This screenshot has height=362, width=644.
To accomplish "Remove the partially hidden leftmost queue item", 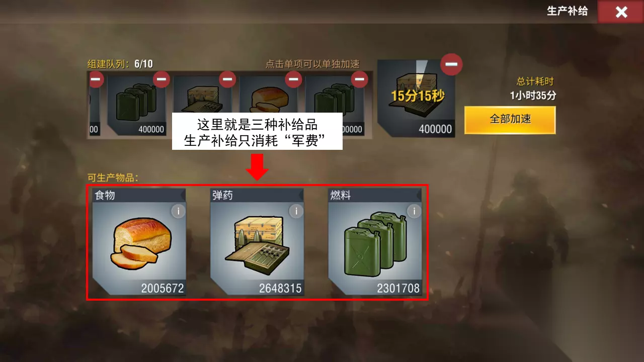I will coord(96,79).
